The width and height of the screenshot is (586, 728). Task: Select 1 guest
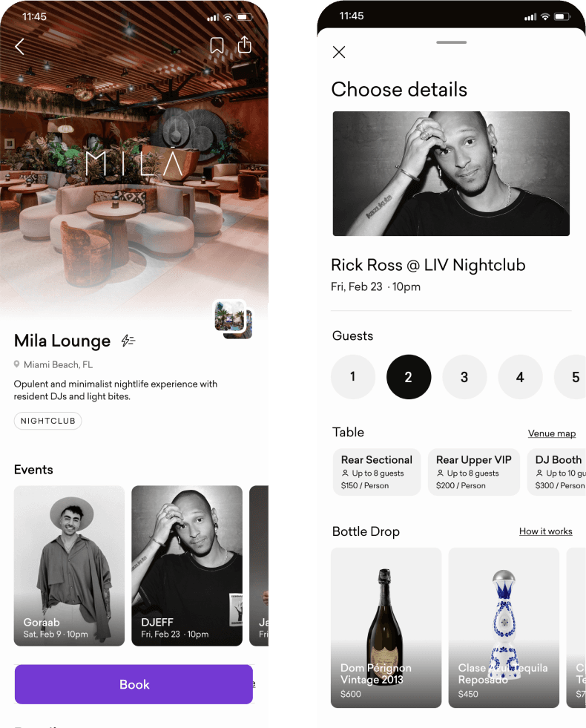(352, 376)
